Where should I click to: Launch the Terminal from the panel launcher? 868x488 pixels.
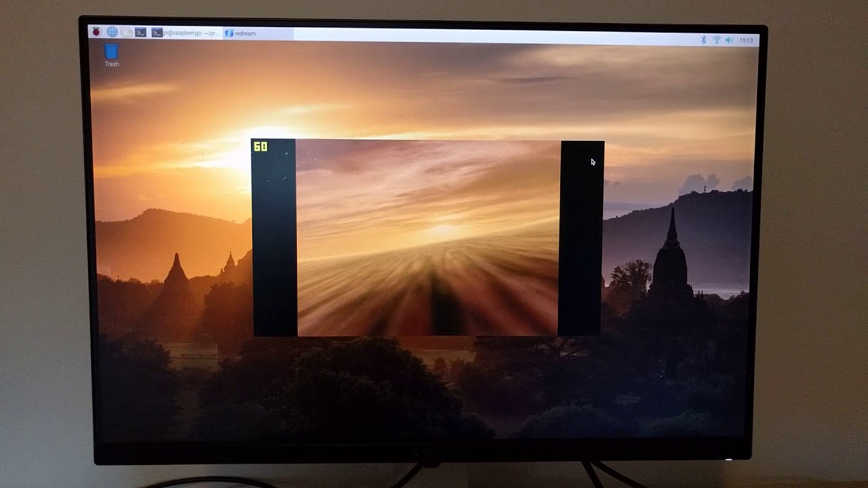pos(140,33)
